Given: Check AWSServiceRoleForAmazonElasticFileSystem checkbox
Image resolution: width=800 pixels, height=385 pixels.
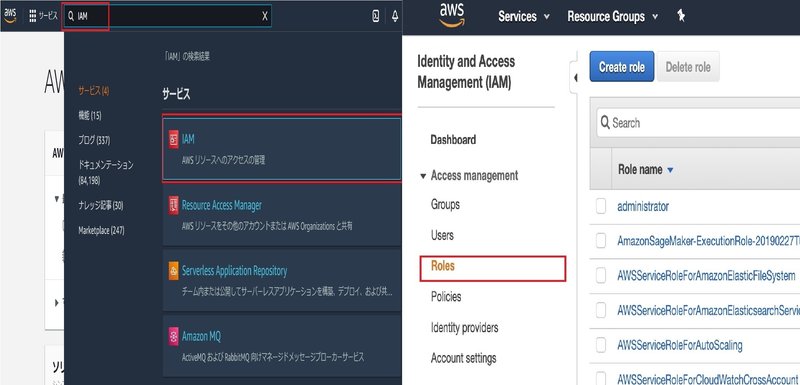Looking at the screenshot, I should click(x=601, y=275).
